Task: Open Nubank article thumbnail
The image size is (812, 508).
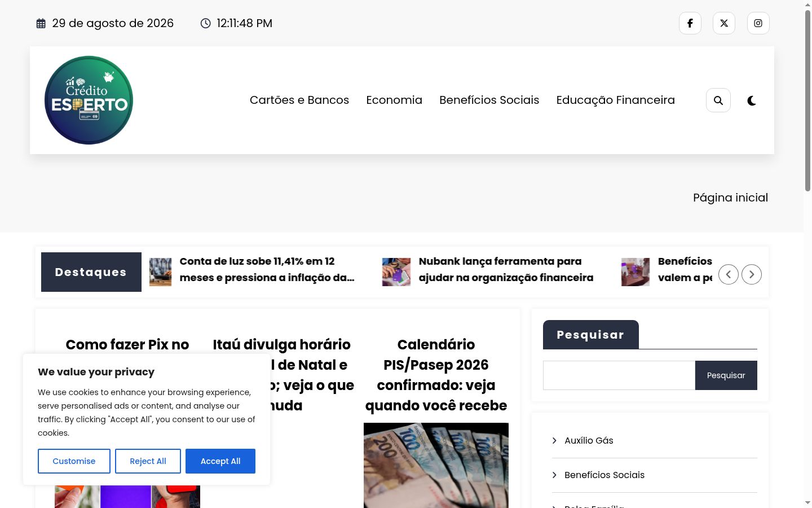Action: 396,272
